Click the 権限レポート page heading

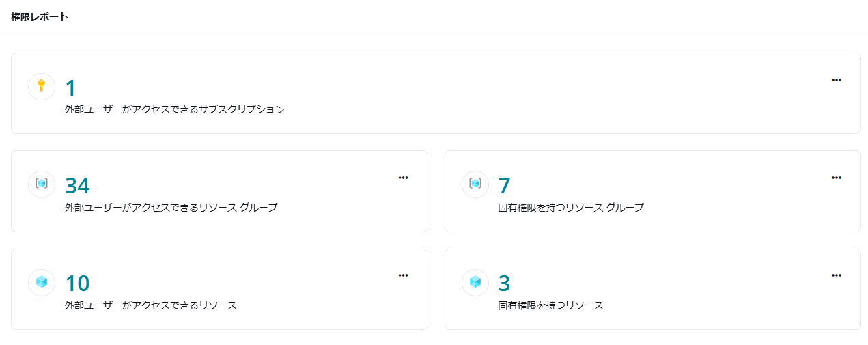(40, 17)
